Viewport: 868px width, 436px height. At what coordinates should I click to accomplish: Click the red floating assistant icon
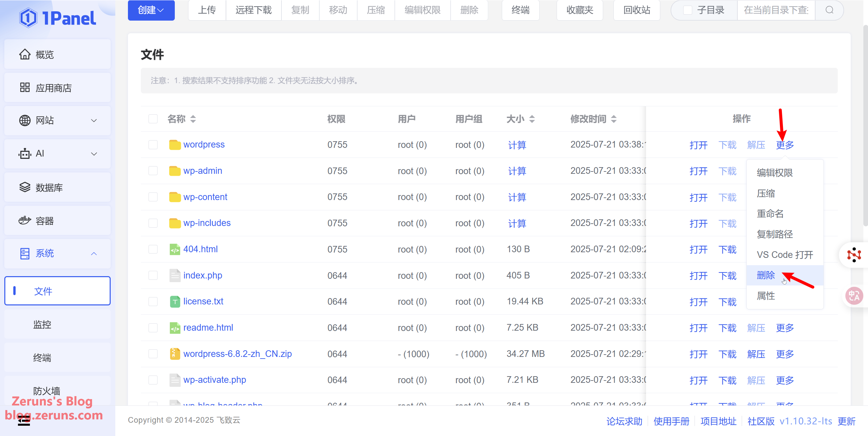coord(854,255)
